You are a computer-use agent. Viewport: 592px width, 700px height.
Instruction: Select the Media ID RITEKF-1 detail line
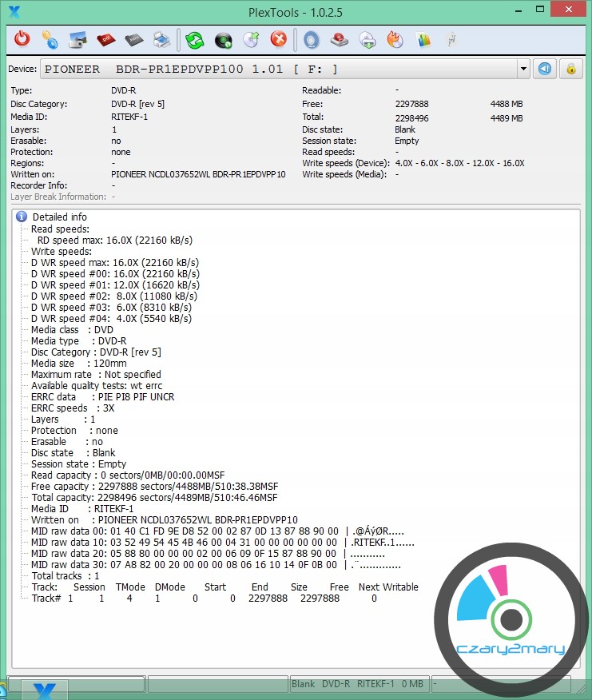pos(82,508)
